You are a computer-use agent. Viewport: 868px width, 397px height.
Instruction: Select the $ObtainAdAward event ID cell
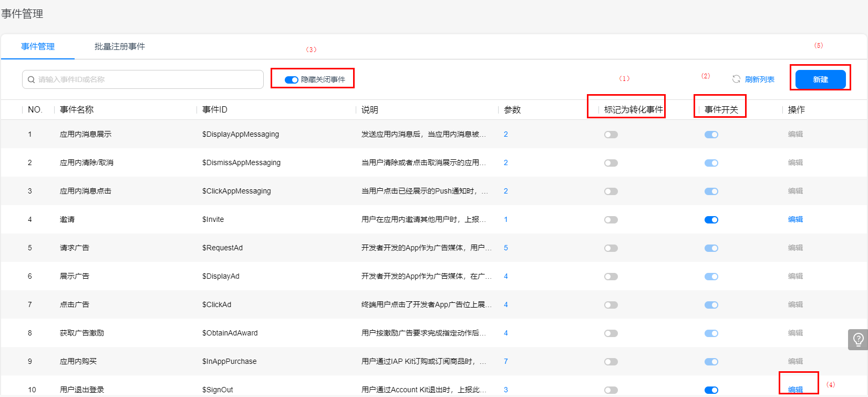tap(230, 333)
